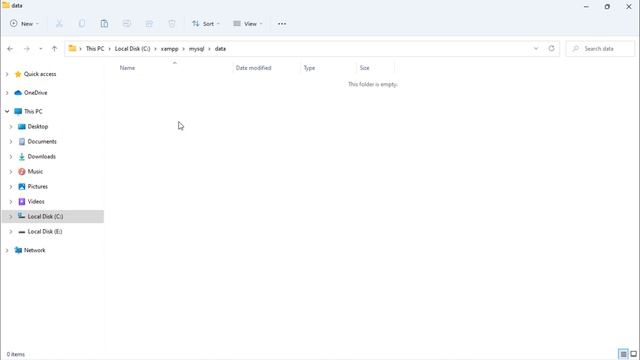Click mysql in address breadcrumb
Screen dimensions: 640x360
point(196,49)
